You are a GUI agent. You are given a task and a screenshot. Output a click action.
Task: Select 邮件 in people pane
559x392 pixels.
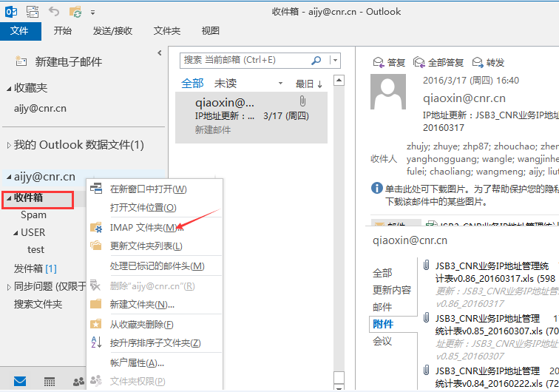[x=382, y=307]
